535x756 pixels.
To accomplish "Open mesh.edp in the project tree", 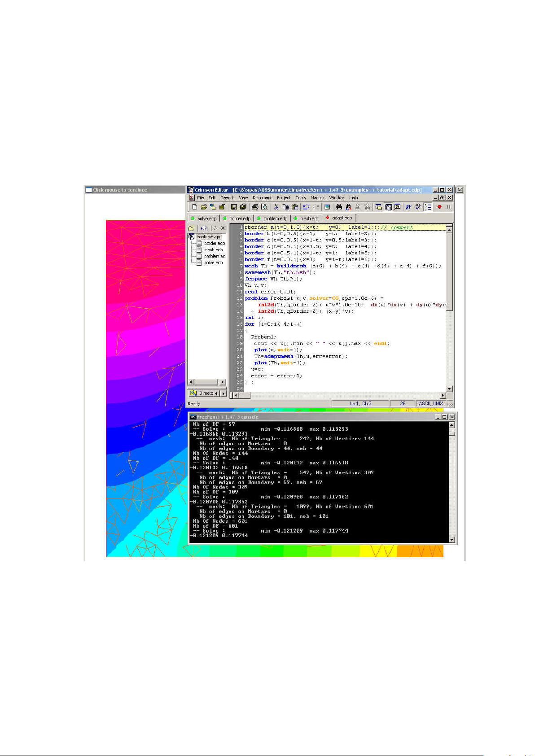I will click(213, 249).
